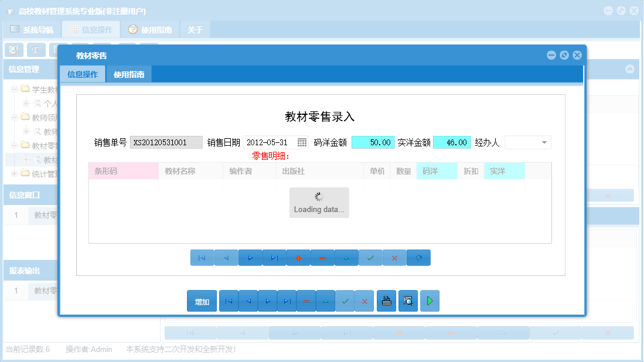644x362 pixels.
Task: Click the 销售单号 input field
Action: [x=166, y=142]
